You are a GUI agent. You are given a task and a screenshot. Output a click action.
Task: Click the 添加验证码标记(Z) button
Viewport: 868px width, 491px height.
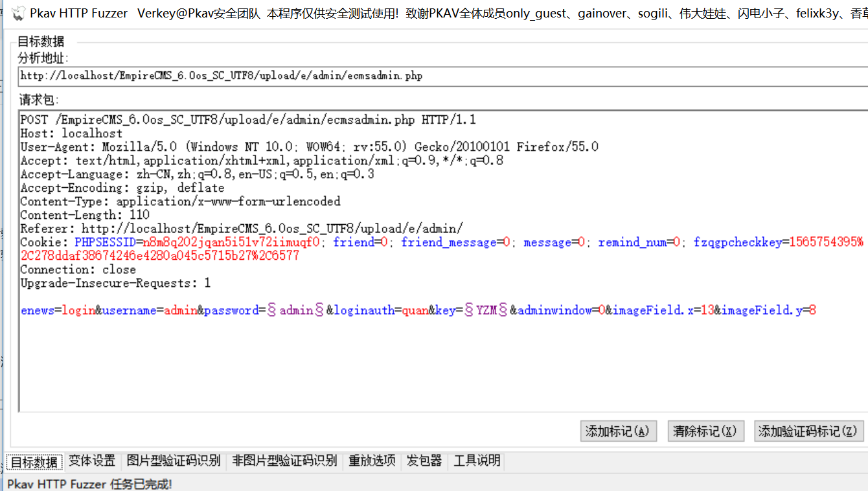pos(809,431)
